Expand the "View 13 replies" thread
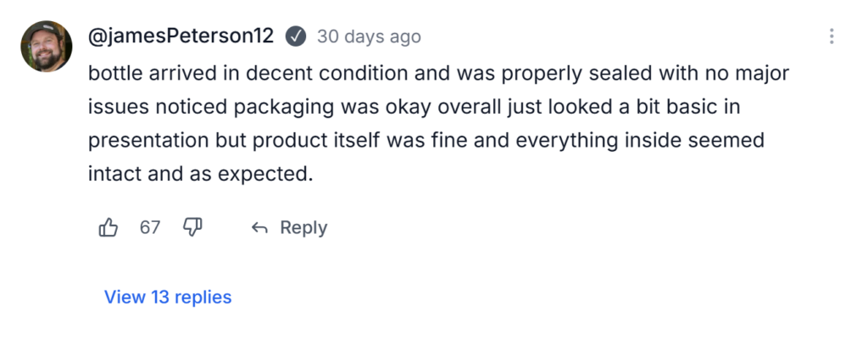This screenshot has width=868, height=351. pos(168,297)
